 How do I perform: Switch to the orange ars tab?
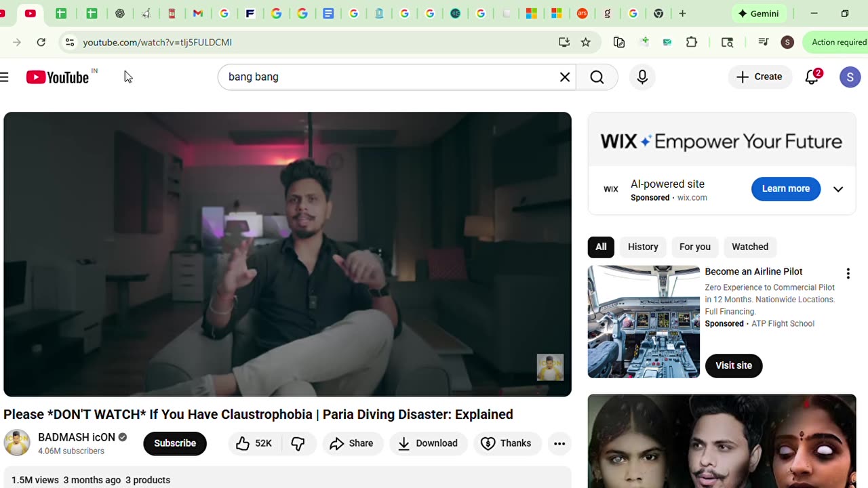coord(582,14)
